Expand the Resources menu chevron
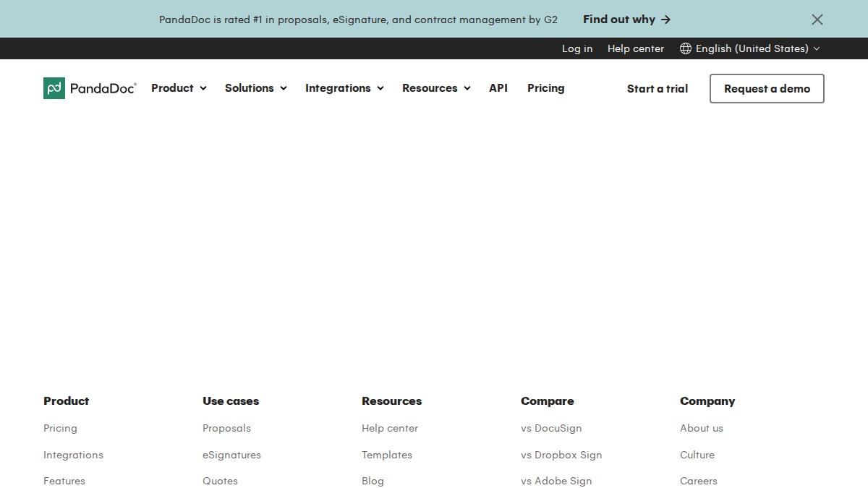The height and width of the screenshot is (488, 868). 467,88
